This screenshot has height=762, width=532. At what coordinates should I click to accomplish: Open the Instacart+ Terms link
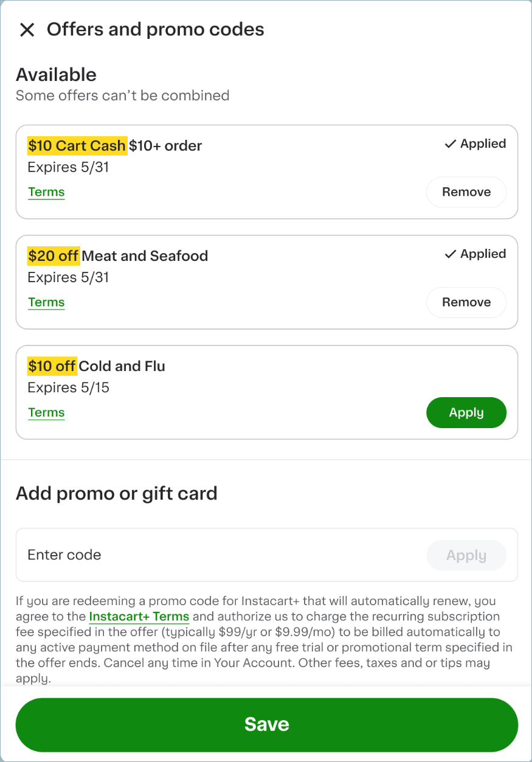[x=140, y=616]
